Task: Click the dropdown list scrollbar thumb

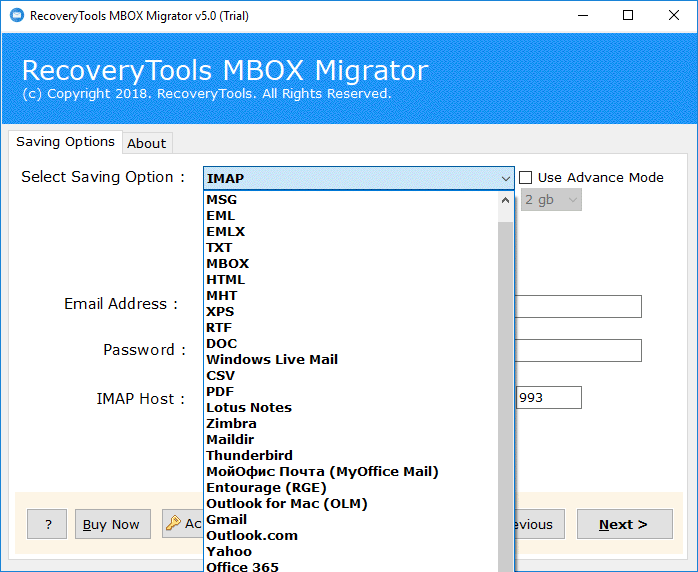Action: pyautogui.click(x=505, y=396)
